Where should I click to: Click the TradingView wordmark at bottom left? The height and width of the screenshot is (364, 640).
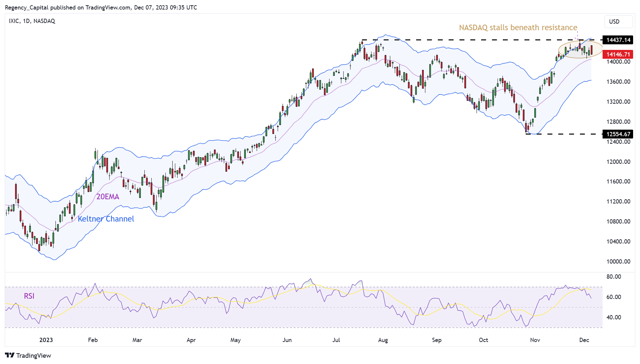[x=34, y=355]
